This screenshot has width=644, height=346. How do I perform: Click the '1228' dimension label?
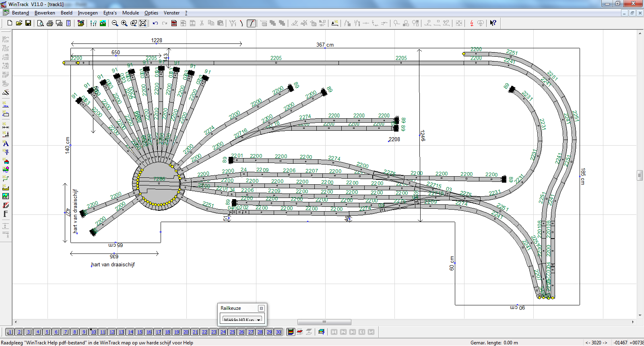(157, 40)
